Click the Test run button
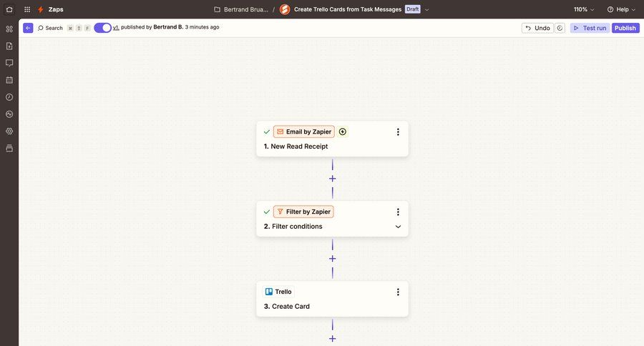 point(590,28)
